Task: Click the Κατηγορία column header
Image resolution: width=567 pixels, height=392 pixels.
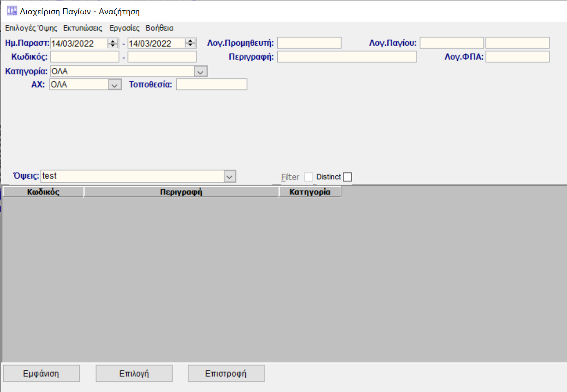Action: 310,192
